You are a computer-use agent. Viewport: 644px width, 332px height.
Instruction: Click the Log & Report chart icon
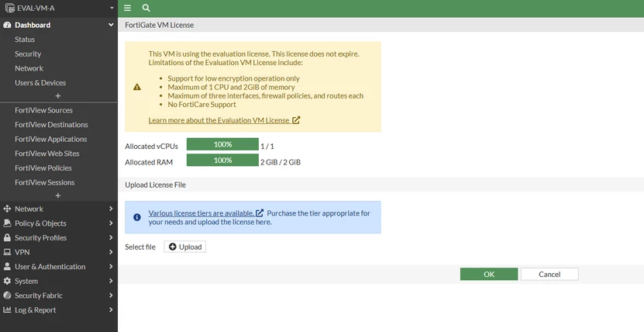[x=7, y=310]
